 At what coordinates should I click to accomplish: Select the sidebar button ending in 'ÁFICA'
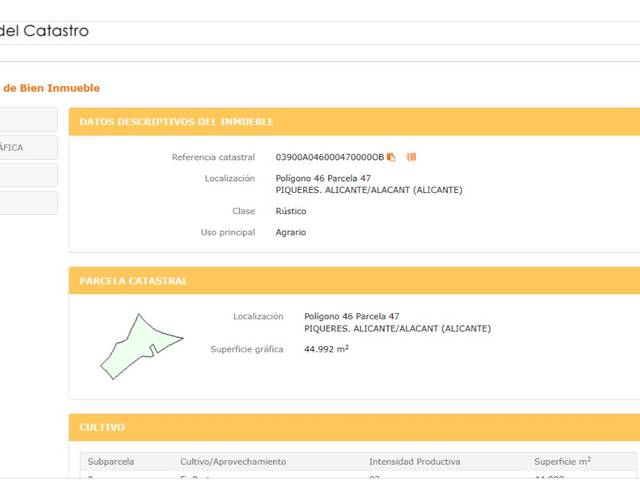(x=28, y=147)
